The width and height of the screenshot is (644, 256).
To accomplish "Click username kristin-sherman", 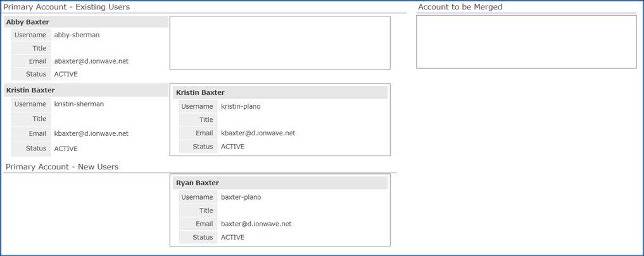I will 79,104.
